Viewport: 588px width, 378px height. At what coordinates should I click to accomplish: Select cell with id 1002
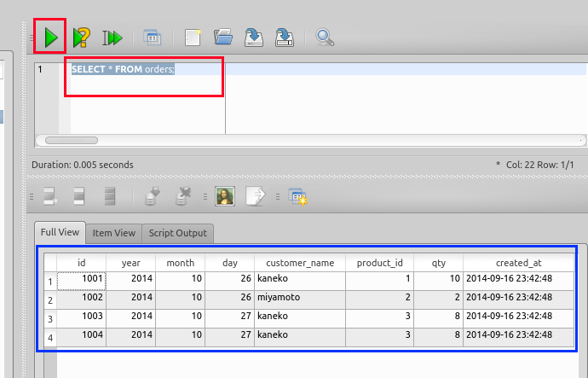pos(81,299)
